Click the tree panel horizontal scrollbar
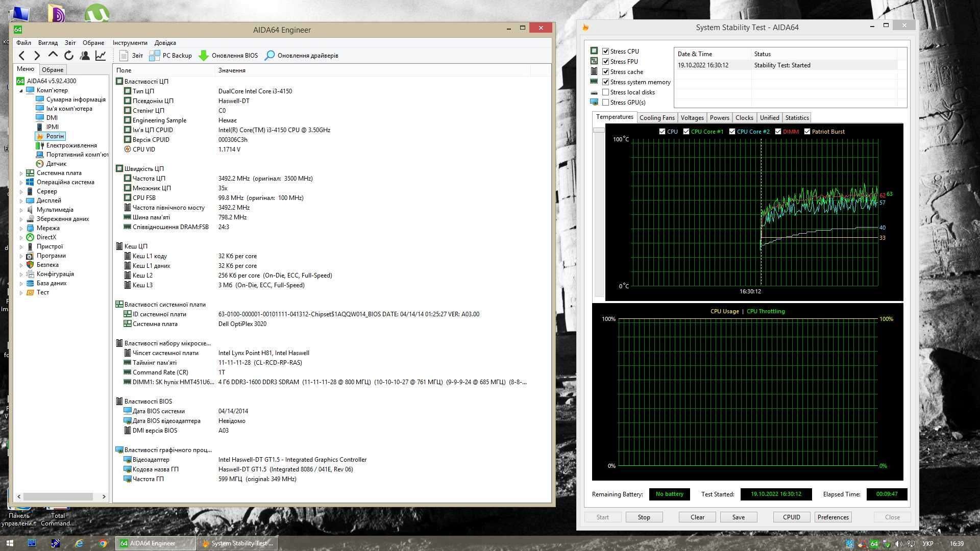 point(58,496)
